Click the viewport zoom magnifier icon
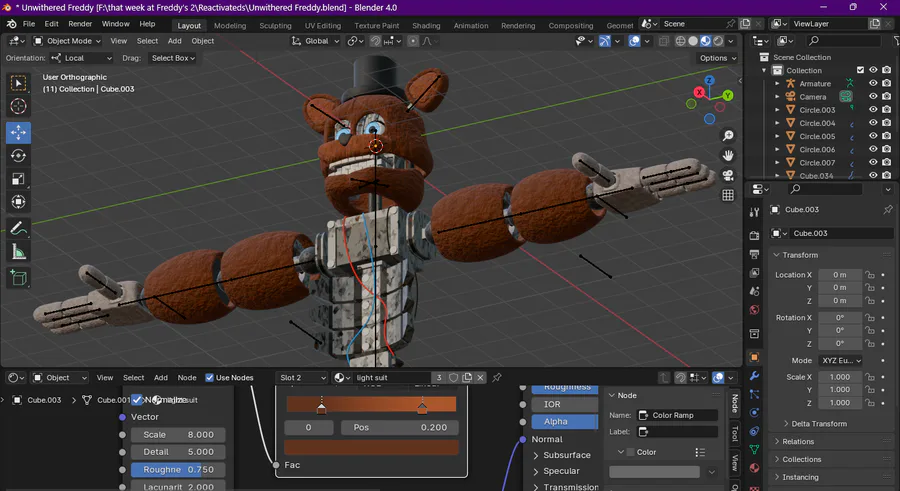The height and width of the screenshot is (491, 900). tap(728, 136)
